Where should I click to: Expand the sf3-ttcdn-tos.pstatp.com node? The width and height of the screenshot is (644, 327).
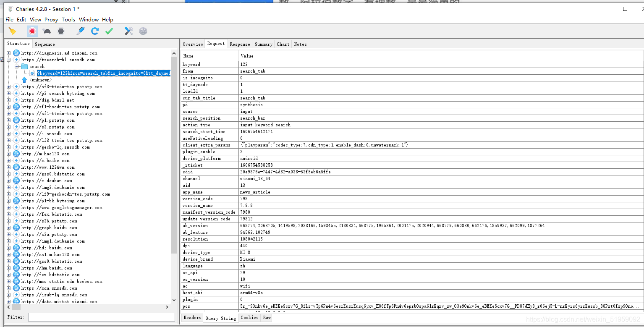pyautogui.click(x=8, y=86)
